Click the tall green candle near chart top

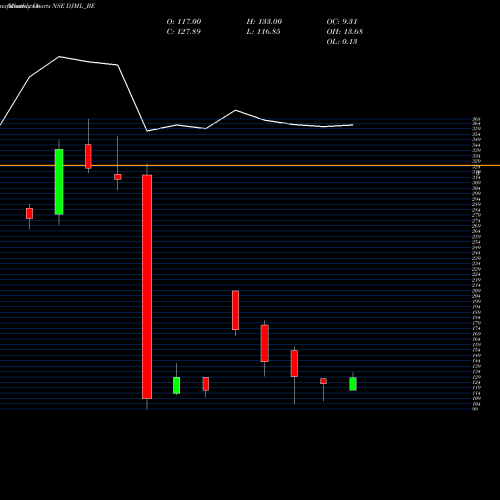pyautogui.click(x=59, y=182)
